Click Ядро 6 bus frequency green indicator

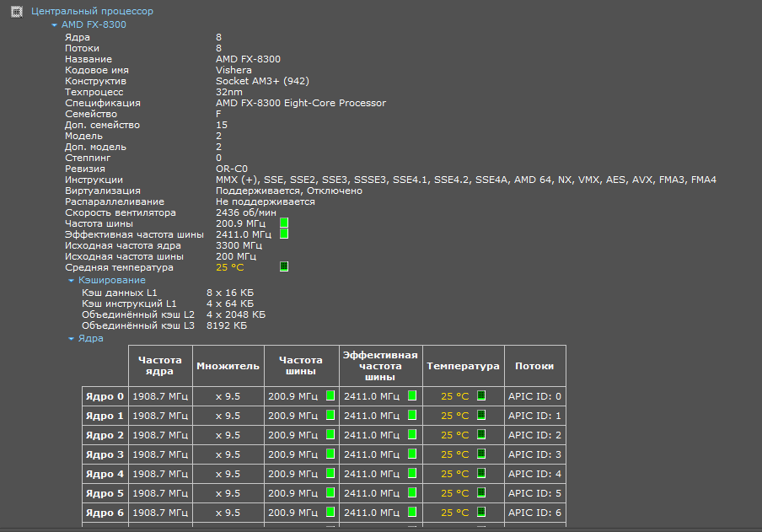point(330,512)
